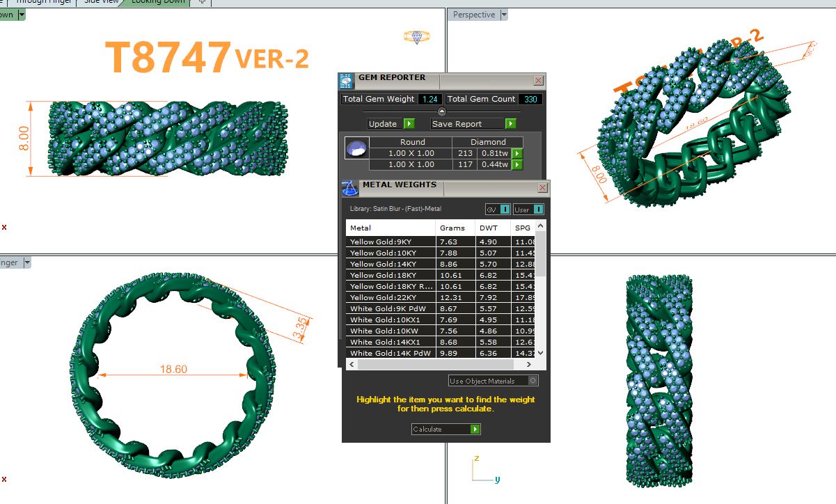Image resolution: width=836 pixels, height=504 pixels.
Task: Add a new viewport tab
Action: tap(202, 2)
